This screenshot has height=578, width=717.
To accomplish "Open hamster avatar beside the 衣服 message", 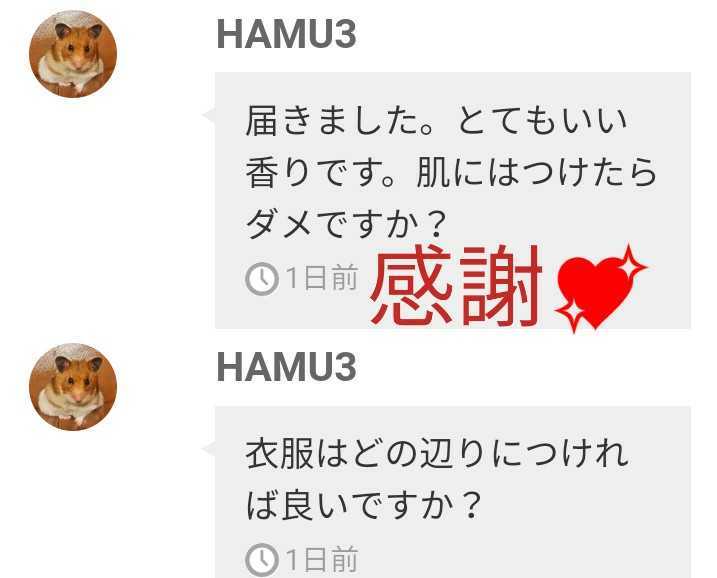I will click(x=73, y=387).
